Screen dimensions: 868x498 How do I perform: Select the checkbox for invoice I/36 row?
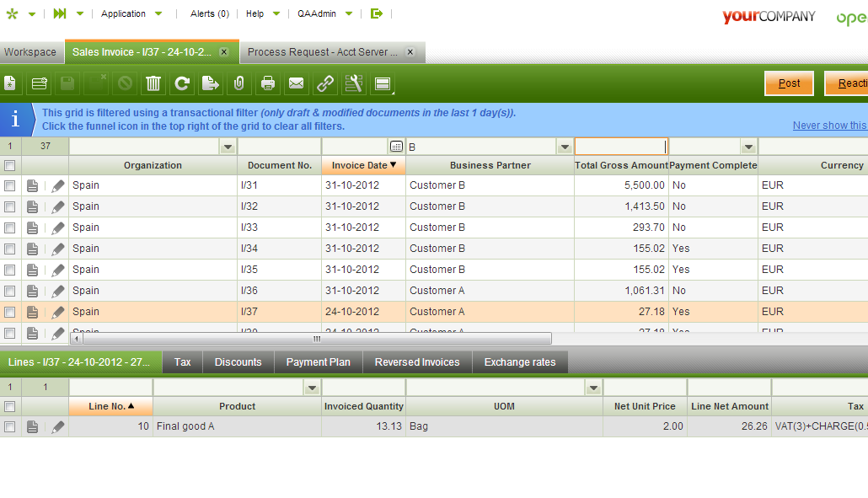(x=10, y=291)
